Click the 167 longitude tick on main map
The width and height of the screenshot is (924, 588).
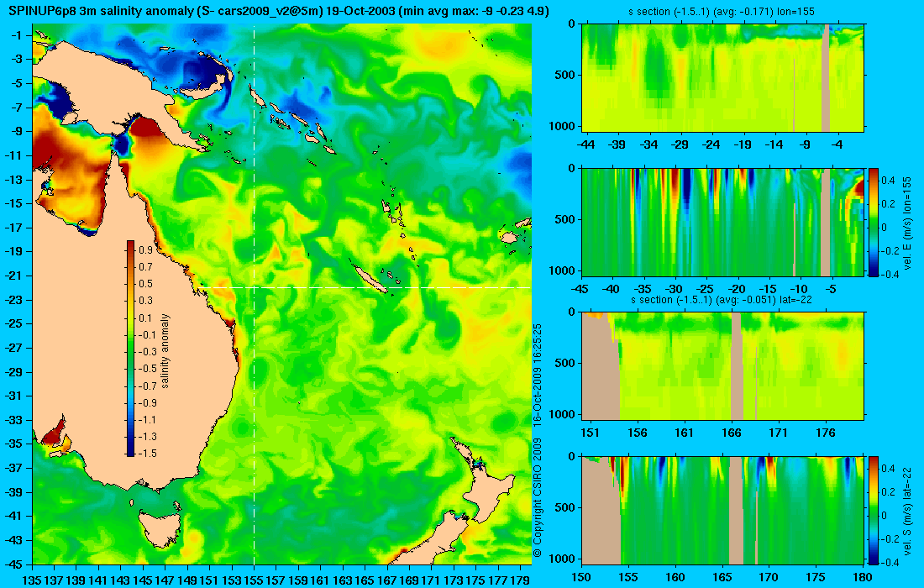(387, 580)
